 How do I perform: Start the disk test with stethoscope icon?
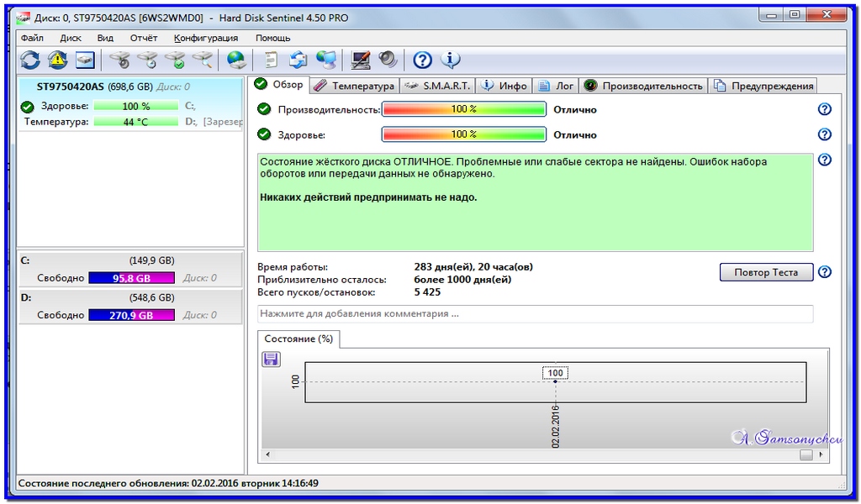point(119,60)
